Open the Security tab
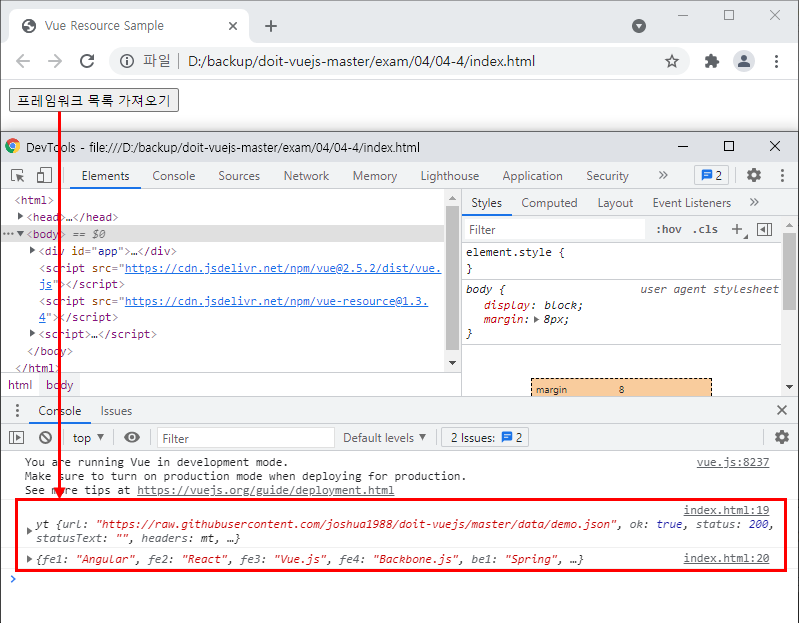 click(x=607, y=176)
